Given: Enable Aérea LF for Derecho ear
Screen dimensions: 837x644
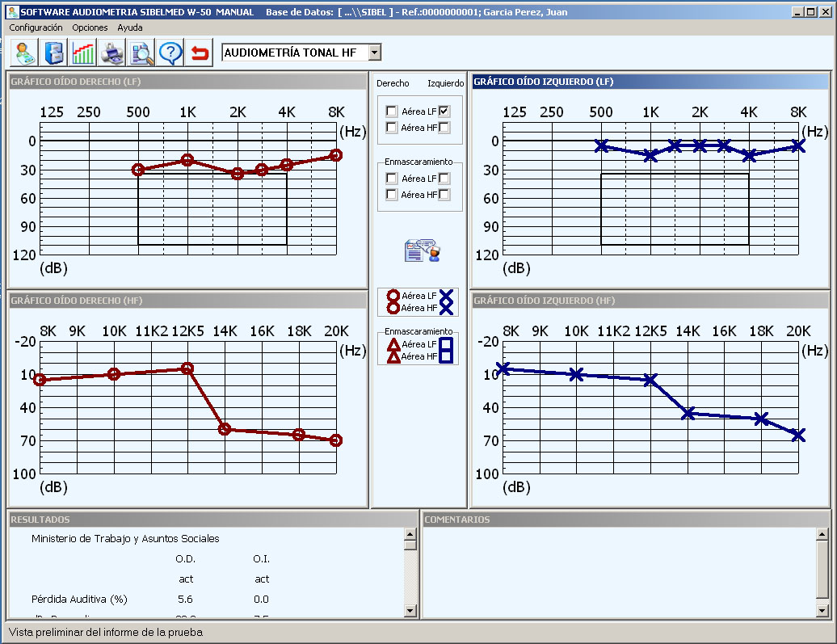Looking at the screenshot, I should [391, 111].
